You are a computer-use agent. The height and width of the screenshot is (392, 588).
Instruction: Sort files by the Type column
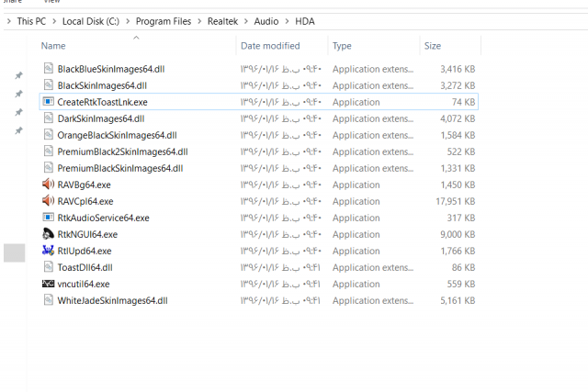342,46
